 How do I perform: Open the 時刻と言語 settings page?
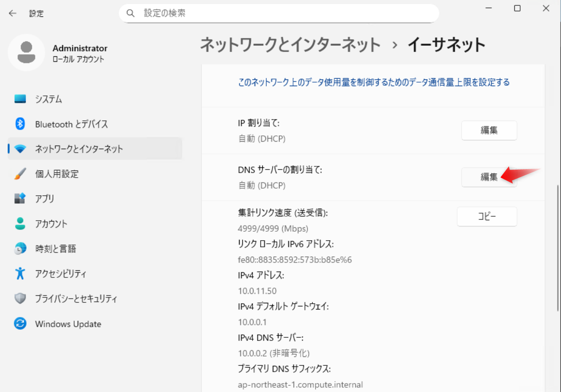coord(55,249)
